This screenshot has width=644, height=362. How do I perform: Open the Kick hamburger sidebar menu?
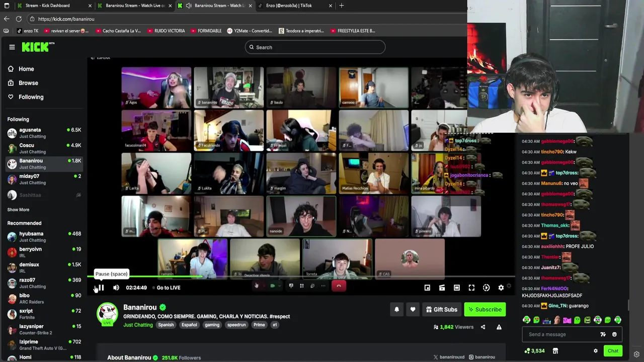pyautogui.click(x=12, y=47)
